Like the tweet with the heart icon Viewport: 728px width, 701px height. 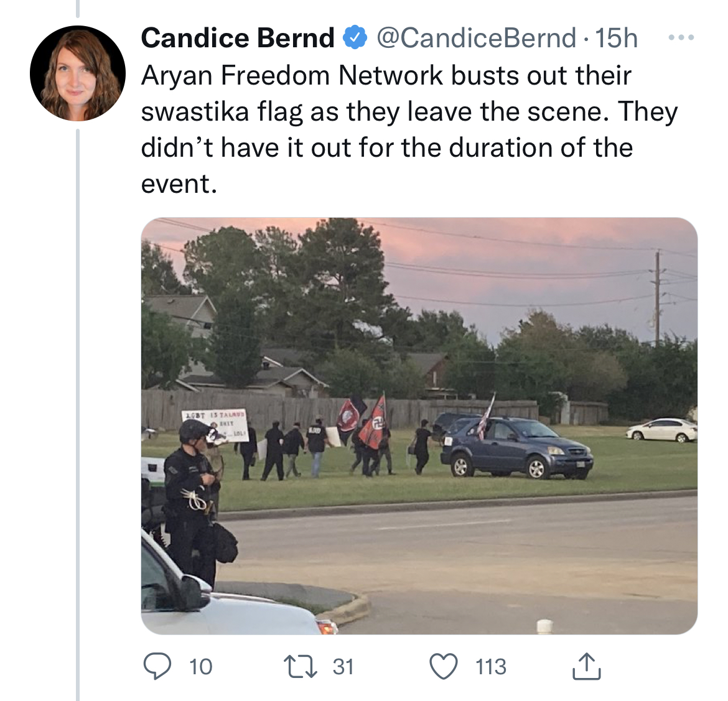click(444, 667)
